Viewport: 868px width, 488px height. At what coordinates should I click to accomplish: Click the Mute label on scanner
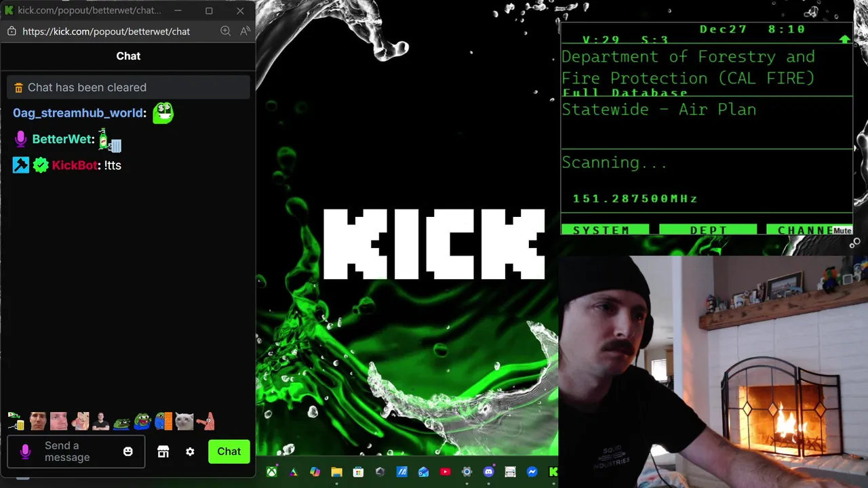842,230
